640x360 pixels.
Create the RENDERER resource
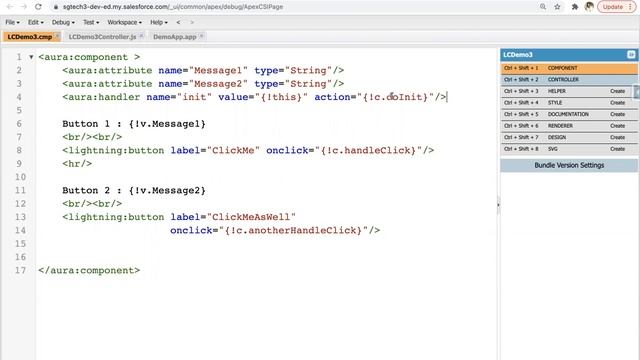[617, 126]
